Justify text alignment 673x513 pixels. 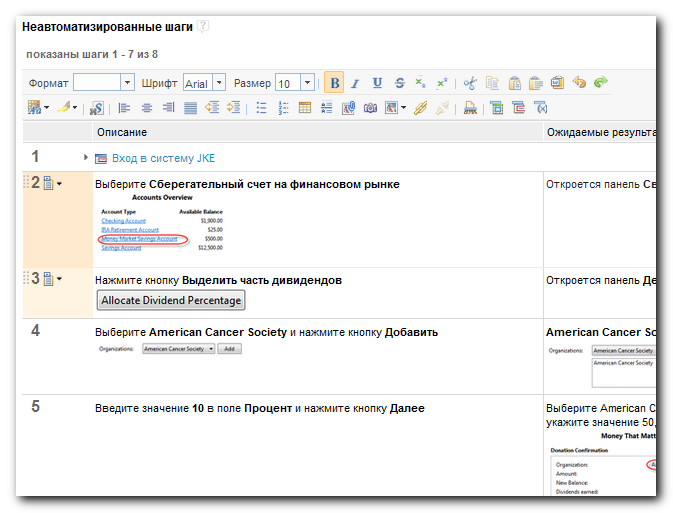(190, 108)
